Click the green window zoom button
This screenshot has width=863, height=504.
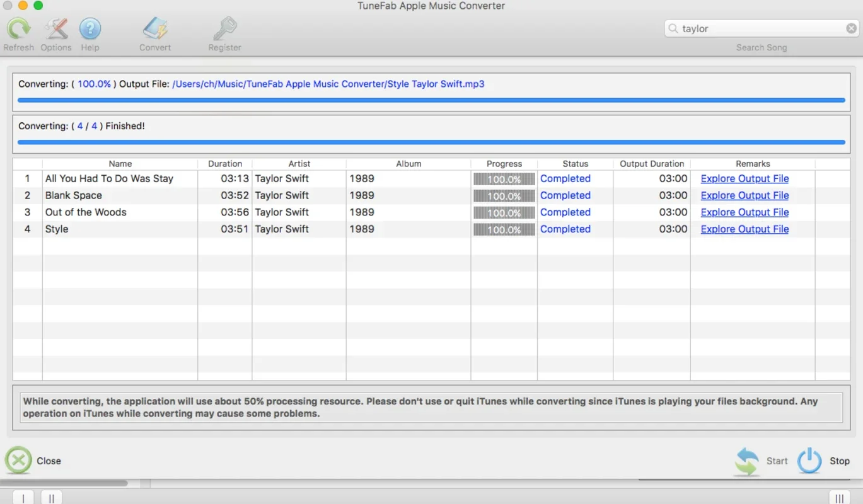[x=38, y=6]
